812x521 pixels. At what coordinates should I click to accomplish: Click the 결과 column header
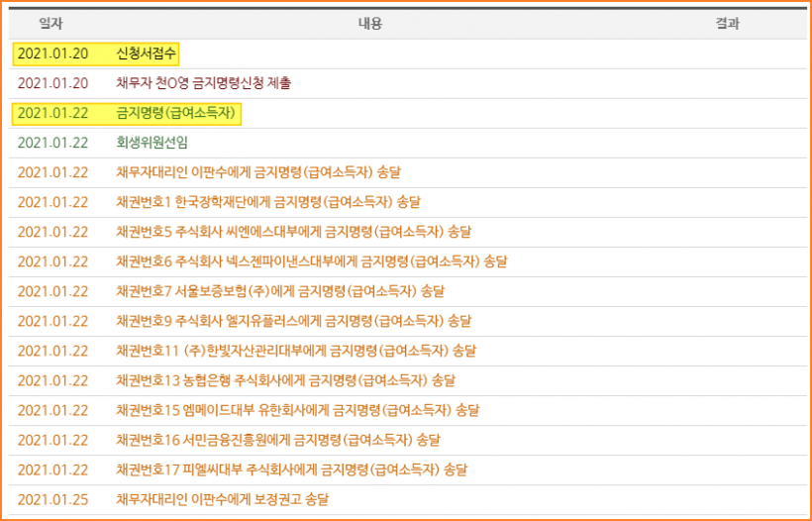[x=727, y=24]
